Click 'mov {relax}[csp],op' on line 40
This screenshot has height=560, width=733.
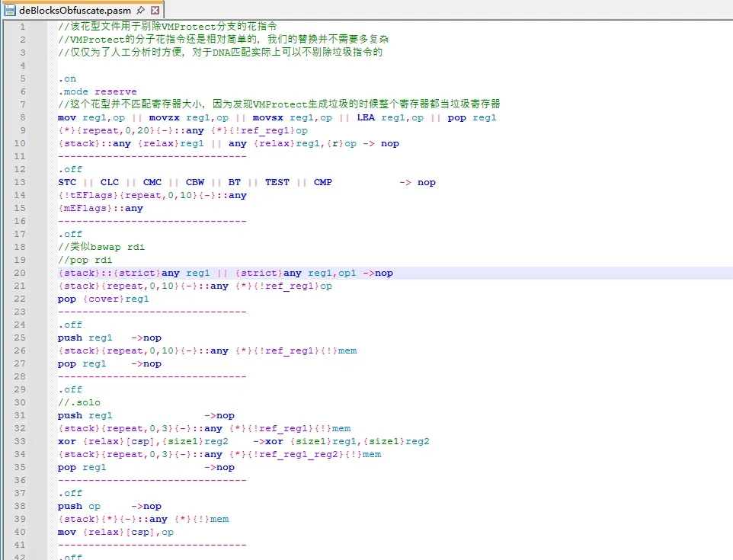click(116, 533)
